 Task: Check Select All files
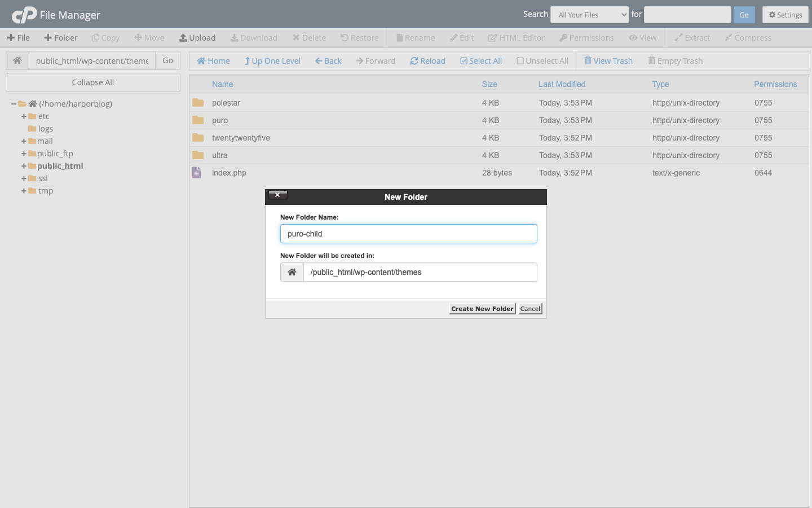click(481, 61)
